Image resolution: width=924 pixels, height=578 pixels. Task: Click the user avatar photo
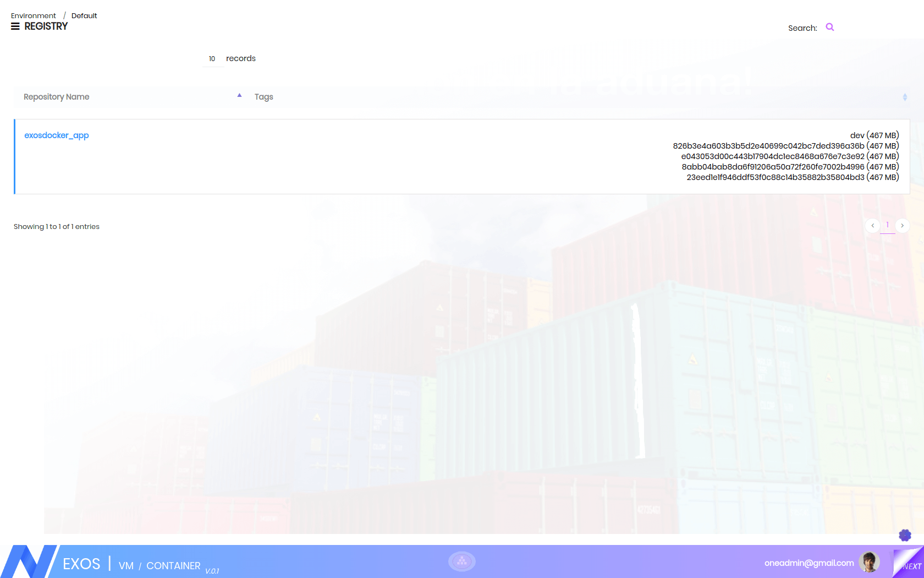(869, 562)
